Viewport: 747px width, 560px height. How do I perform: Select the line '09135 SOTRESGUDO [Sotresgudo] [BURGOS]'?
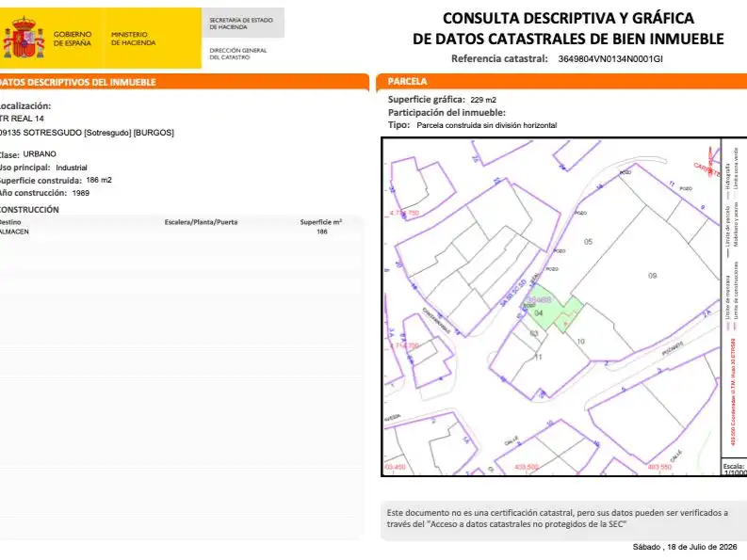[87, 133]
